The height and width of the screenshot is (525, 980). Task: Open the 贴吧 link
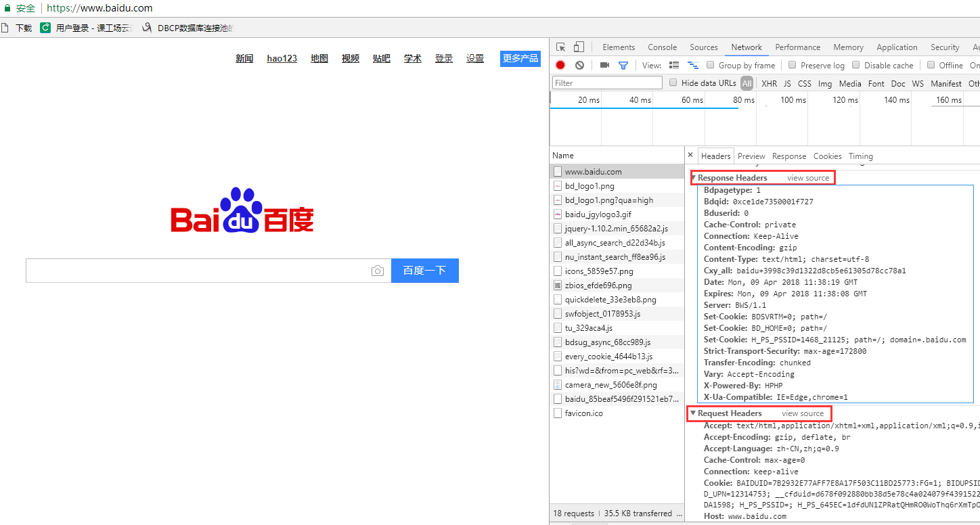pos(382,59)
